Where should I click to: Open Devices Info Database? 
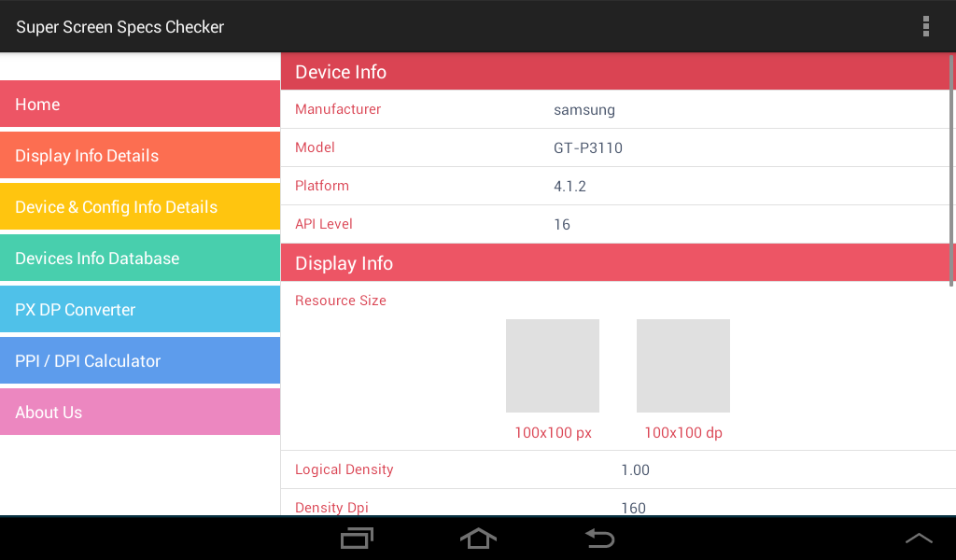(x=140, y=258)
